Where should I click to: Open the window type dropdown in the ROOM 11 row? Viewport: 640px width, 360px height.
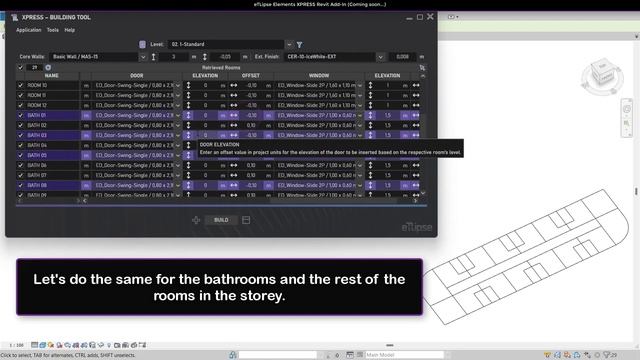click(360, 95)
